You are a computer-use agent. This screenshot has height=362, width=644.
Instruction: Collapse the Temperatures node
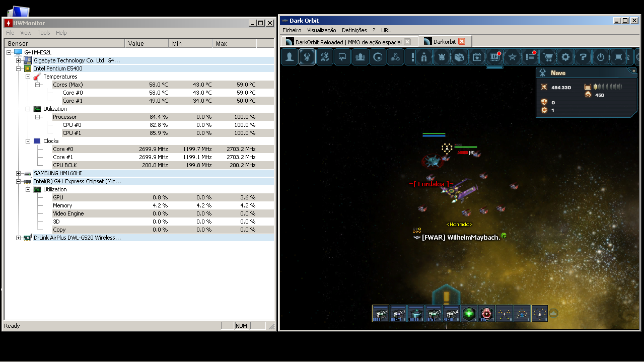[x=28, y=77]
